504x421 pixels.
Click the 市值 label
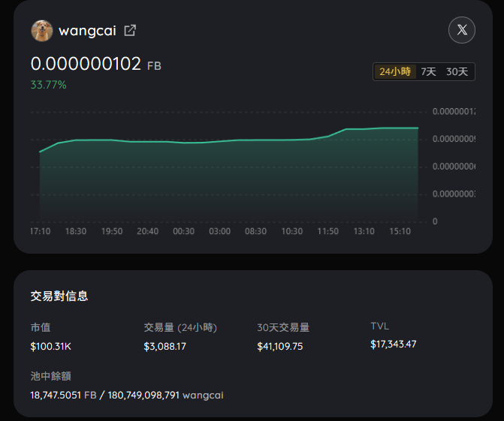[41, 327]
